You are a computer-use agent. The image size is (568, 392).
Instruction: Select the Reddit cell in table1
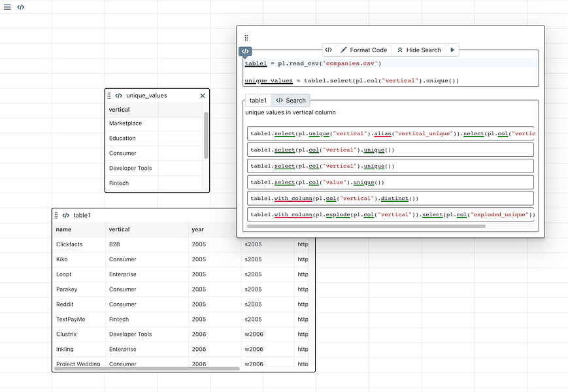tap(79, 304)
